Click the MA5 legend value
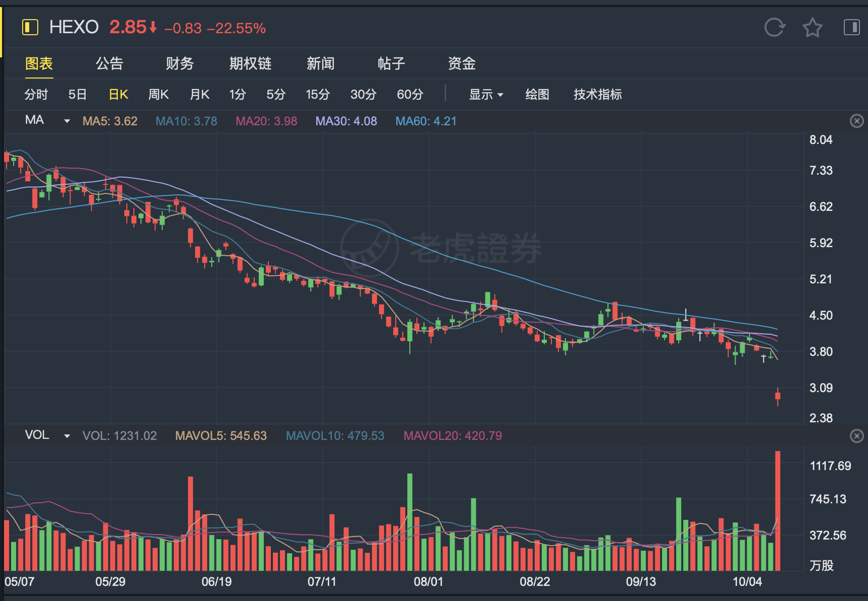The width and height of the screenshot is (868, 601). point(110,121)
